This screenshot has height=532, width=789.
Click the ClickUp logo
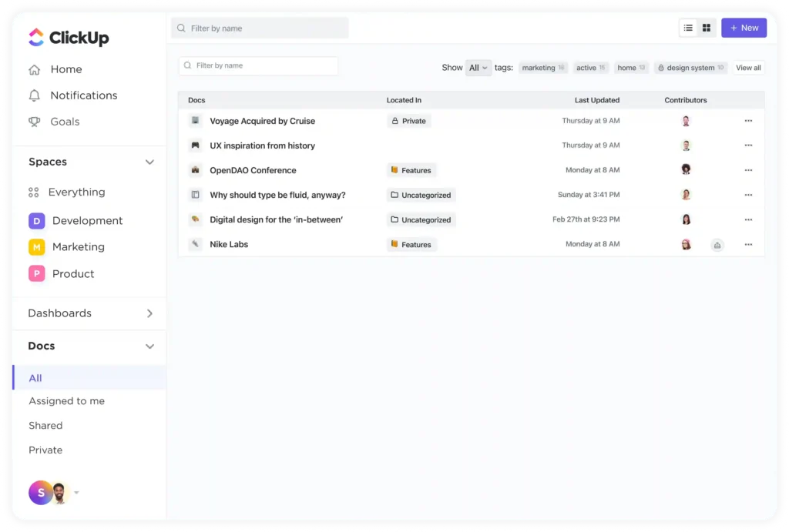coord(69,37)
